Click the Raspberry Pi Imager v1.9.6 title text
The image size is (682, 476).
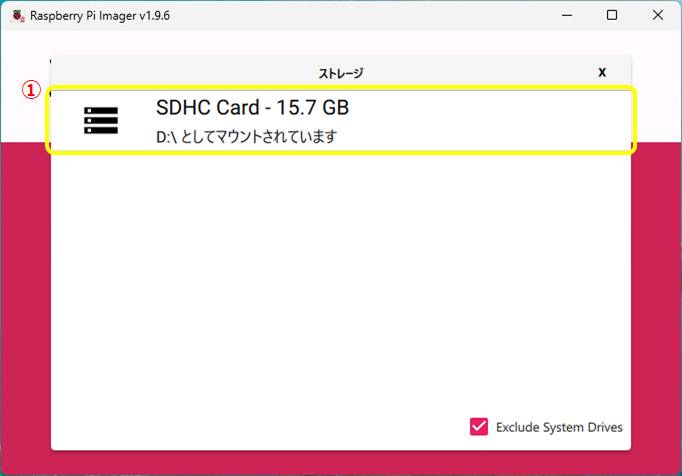click(100, 16)
